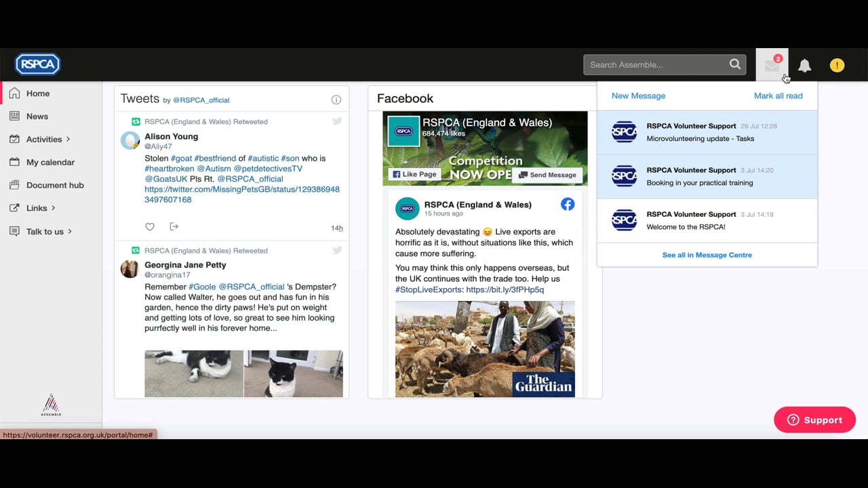Screen dimensions: 868x488
Task: Click the Support button
Action: point(814,420)
